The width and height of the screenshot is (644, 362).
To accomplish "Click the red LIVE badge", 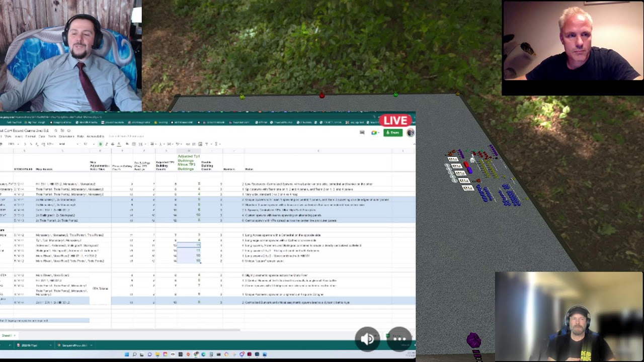I will tap(396, 121).
